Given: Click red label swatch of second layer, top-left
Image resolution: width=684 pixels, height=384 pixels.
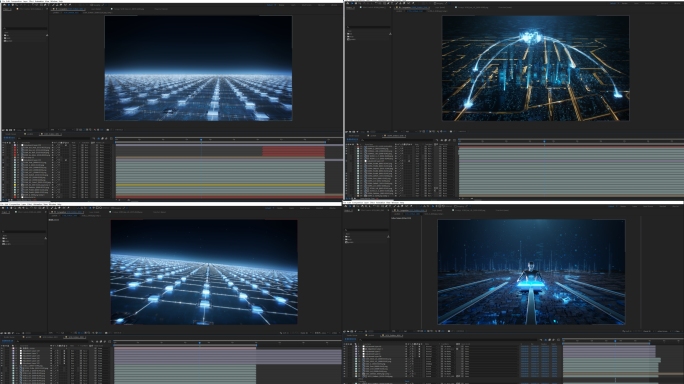Looking at the screenshot, I should pyautogui.click(x=15, y=147).
